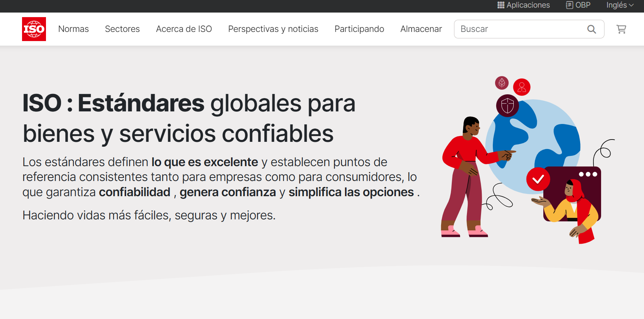
Task: Click the bold phrase "genera confianza"
Action: click(x=228, y=192)
